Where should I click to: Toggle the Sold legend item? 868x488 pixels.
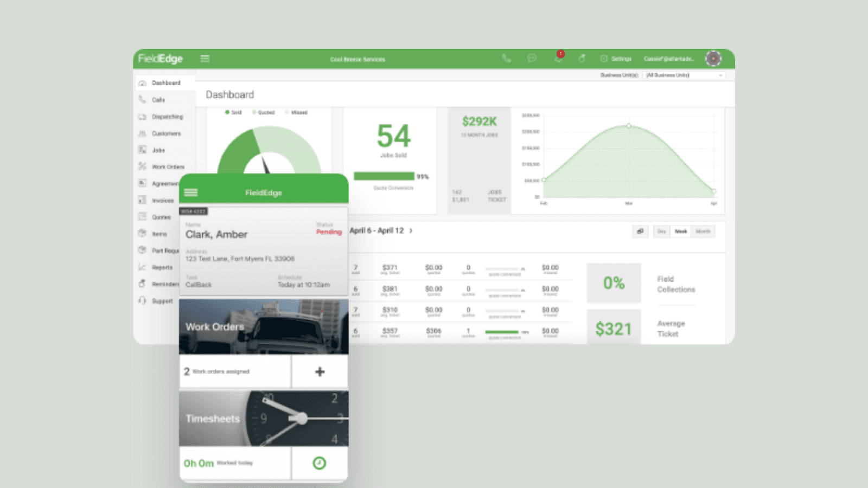pos(233,112)
